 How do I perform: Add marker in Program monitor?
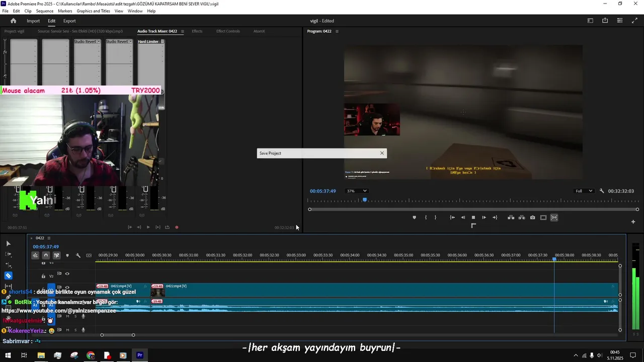point(414,218)
